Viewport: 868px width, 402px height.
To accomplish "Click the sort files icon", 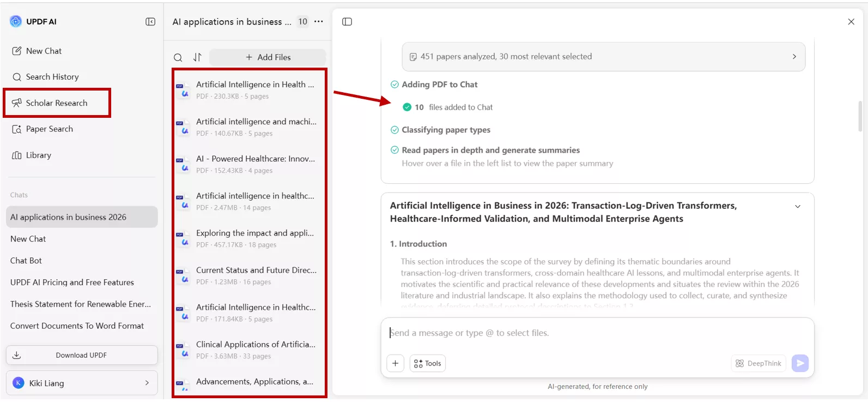I will click(197, 57).
